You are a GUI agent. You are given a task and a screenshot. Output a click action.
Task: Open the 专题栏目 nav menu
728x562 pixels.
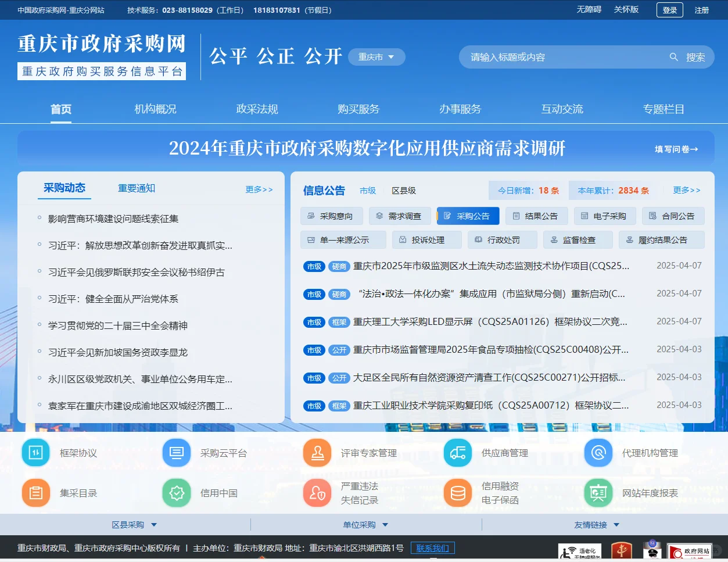click(664, 109)
